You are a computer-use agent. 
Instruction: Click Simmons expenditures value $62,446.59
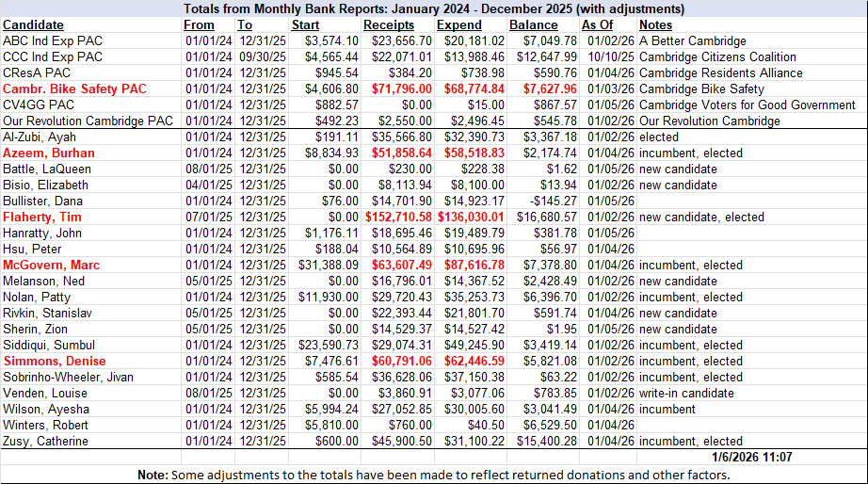coord(474,363)
